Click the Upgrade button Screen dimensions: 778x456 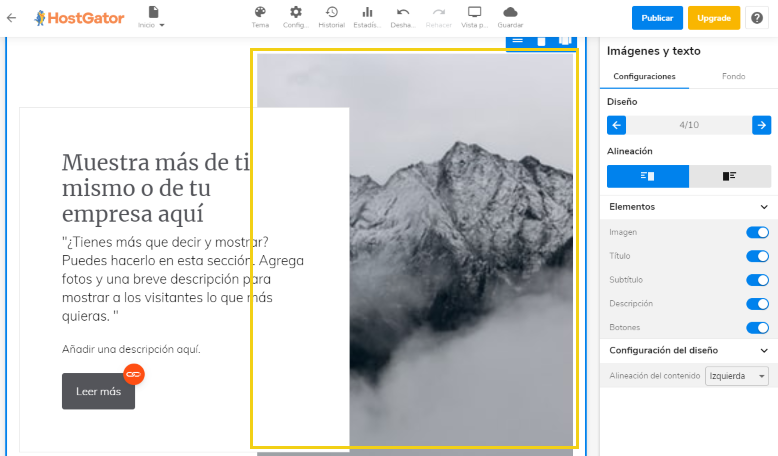713,18
